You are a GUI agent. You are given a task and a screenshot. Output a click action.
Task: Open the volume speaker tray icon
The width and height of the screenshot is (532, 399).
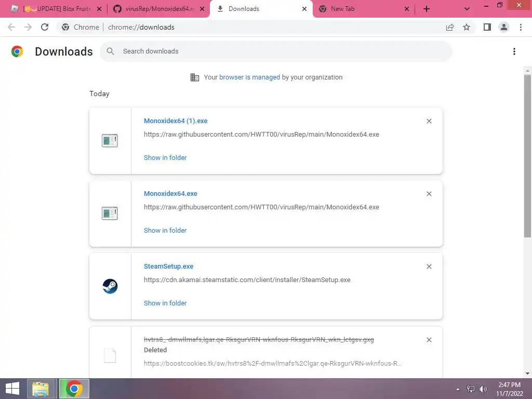point(483,389)
